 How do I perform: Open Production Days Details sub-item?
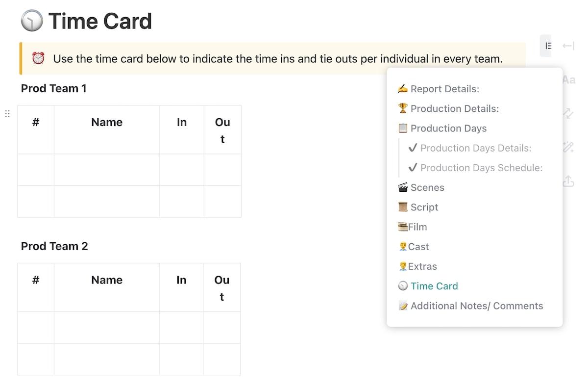(475, 148)
